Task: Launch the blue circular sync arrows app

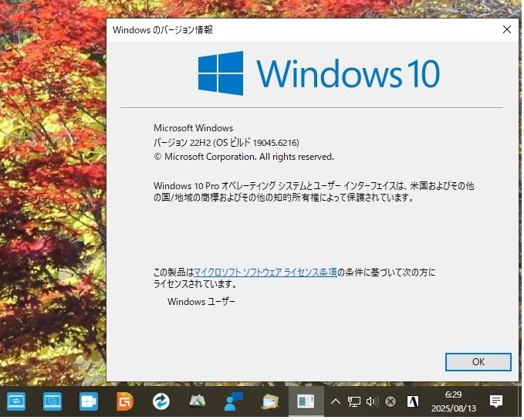Action: point(161,401)
